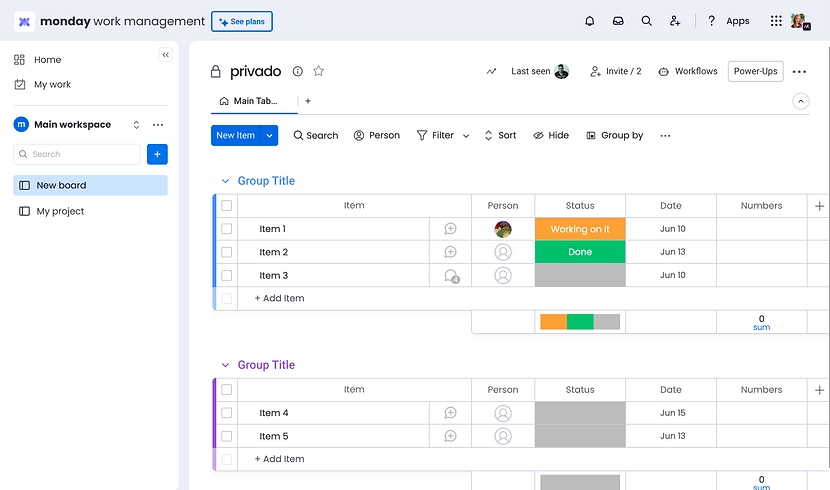Collapse the board header
830x490 pixels.
pos(800,101)
